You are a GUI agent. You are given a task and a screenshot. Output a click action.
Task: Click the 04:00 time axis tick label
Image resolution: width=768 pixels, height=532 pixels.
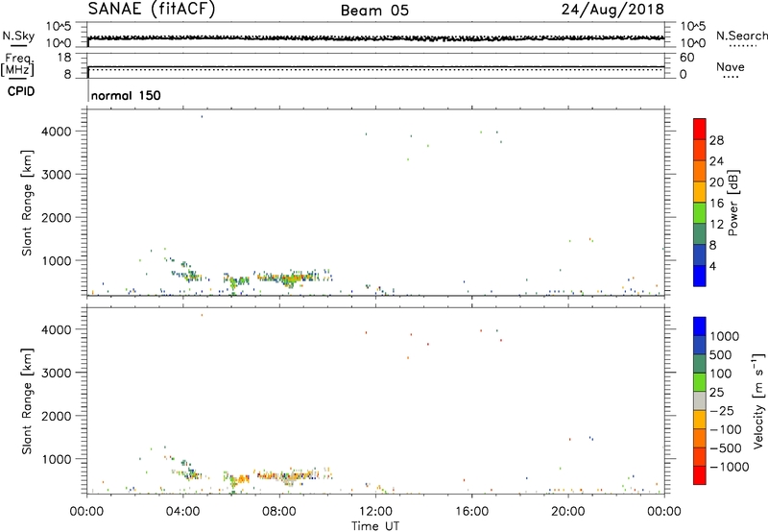tap(183, 512)
